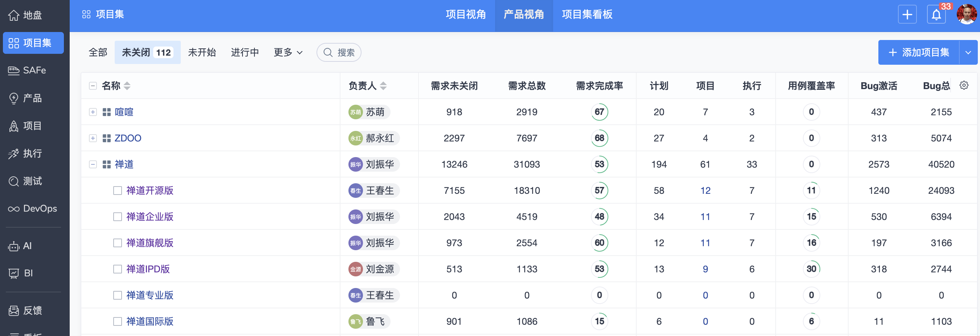The height and width of the screenshot is (336, 980).
Task: Collapse the 禅道 program row
Action: click(93, 164)
